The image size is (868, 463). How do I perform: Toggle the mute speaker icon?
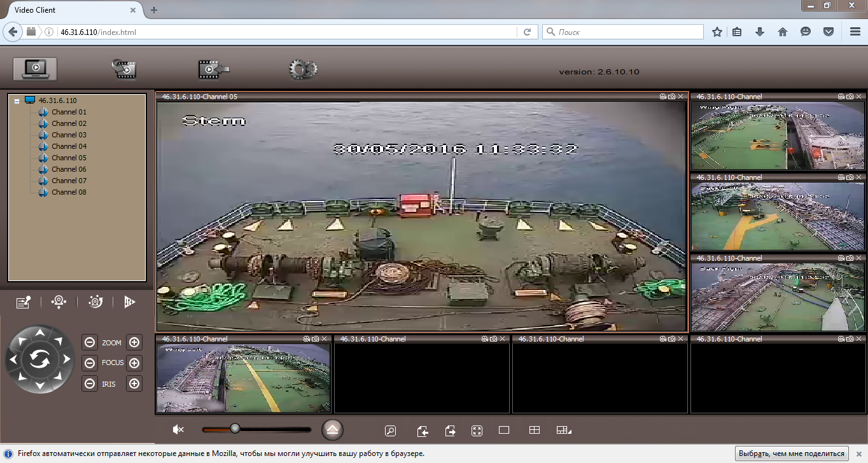pos(178,430)
